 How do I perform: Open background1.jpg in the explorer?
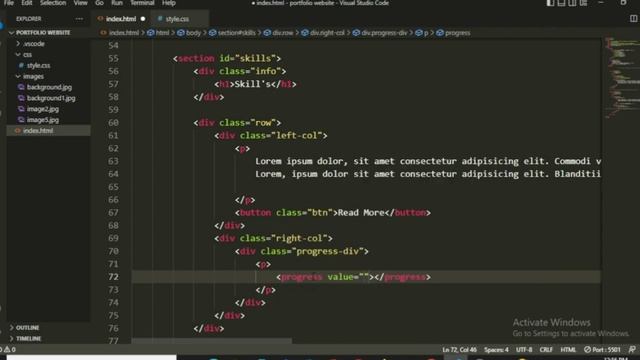tap(51, 98)
